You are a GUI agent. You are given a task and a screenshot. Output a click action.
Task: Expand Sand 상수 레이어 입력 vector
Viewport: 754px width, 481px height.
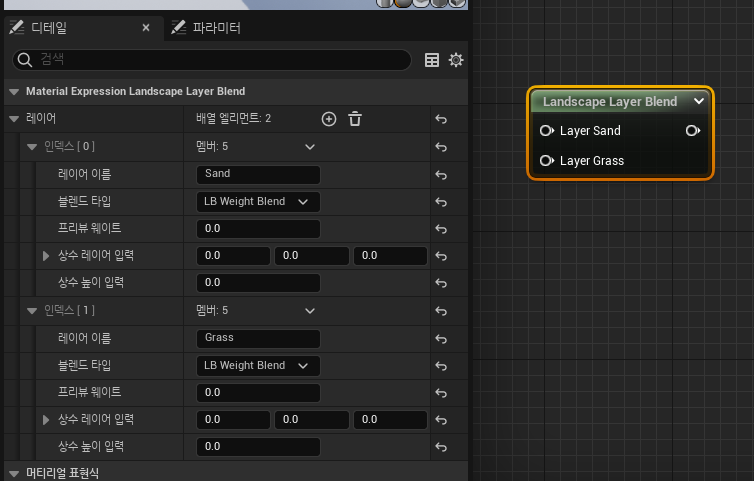(46, 256)
